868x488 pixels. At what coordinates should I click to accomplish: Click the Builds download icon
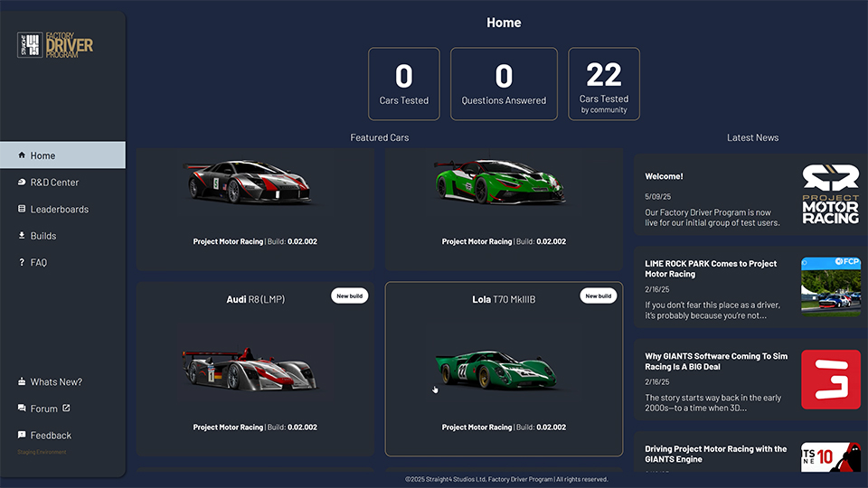coord(22,235)
